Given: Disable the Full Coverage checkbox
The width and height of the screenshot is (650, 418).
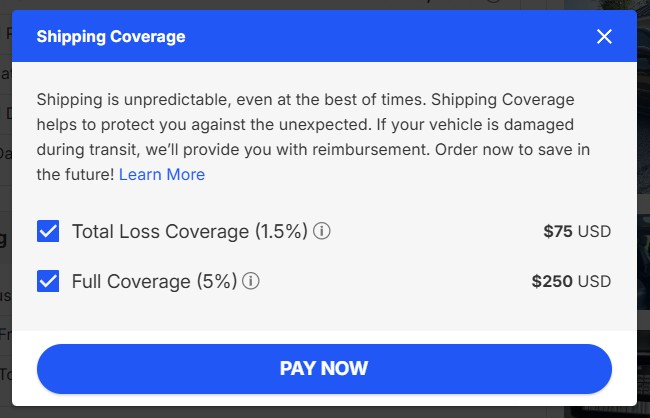Looking at the screenshot, I should [48, 281].
